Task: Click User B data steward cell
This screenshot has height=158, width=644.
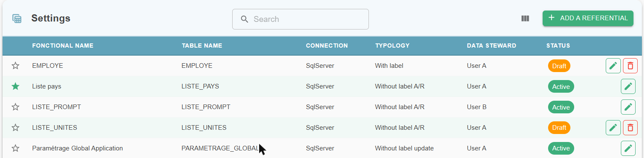Action: pyautogui.click(x=477, y=107)
